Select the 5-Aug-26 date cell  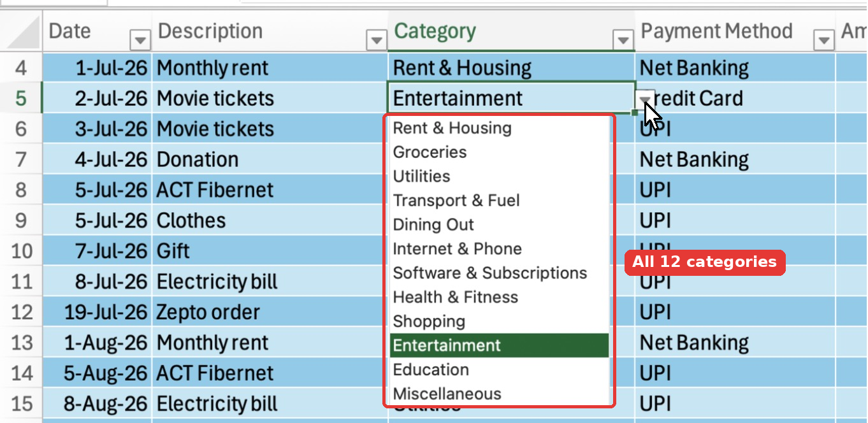point(97,373)
